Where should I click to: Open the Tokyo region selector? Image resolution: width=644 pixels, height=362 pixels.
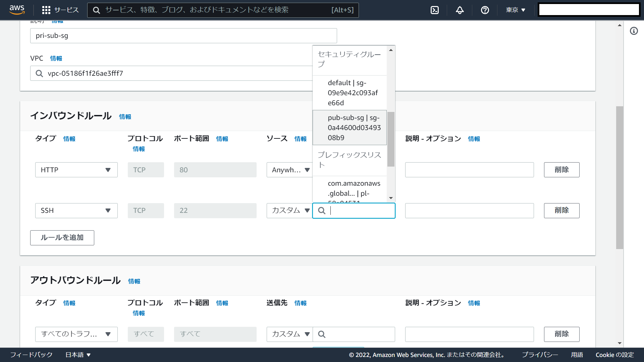click(x=516, y=10)
